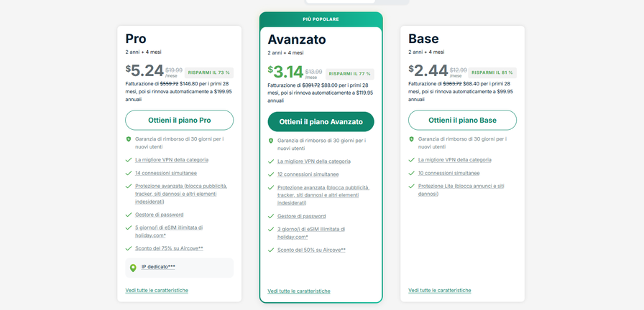This screenshot has height=310, width=644.
Task: Click the Pro plan guarantee shield icon
Action: [x=129, y=139]
